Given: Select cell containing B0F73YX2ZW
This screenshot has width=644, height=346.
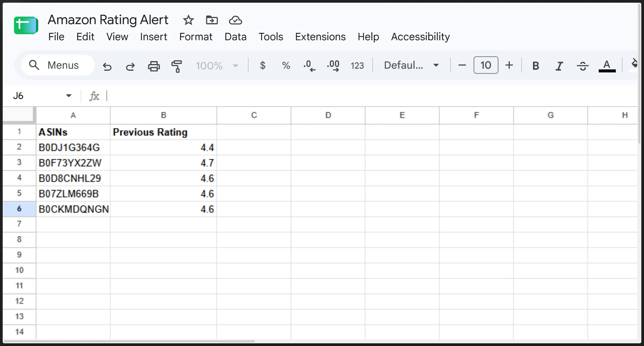Looking at the screenshot, I should coord(73,163).
